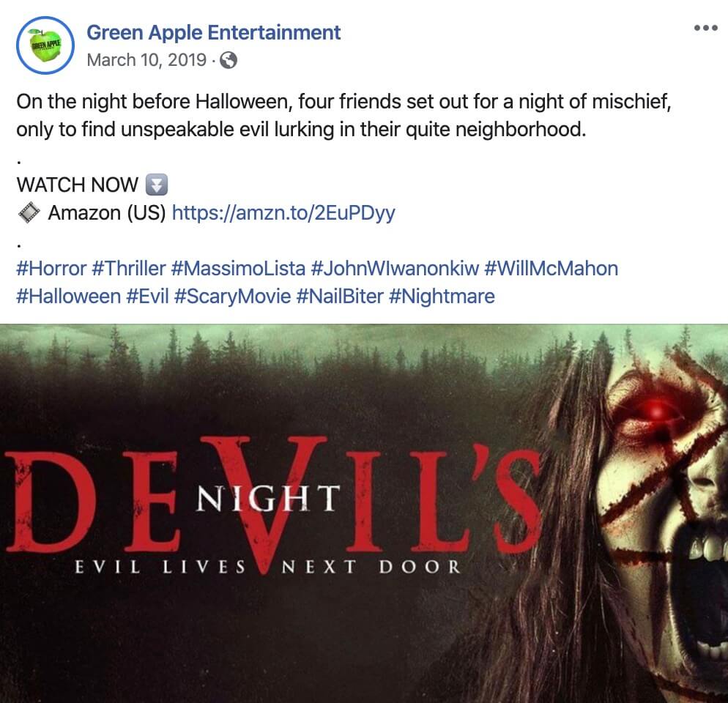728x703 pixels.
Task: Open the #Nightmare hashtag
Action: pos(442,297)
